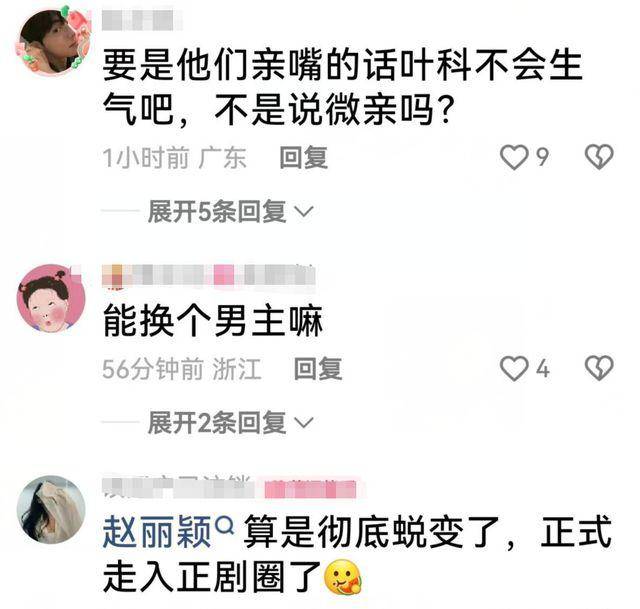
Task: Select the comment text 能换个男主嘛
Action: tap(213, 322)
